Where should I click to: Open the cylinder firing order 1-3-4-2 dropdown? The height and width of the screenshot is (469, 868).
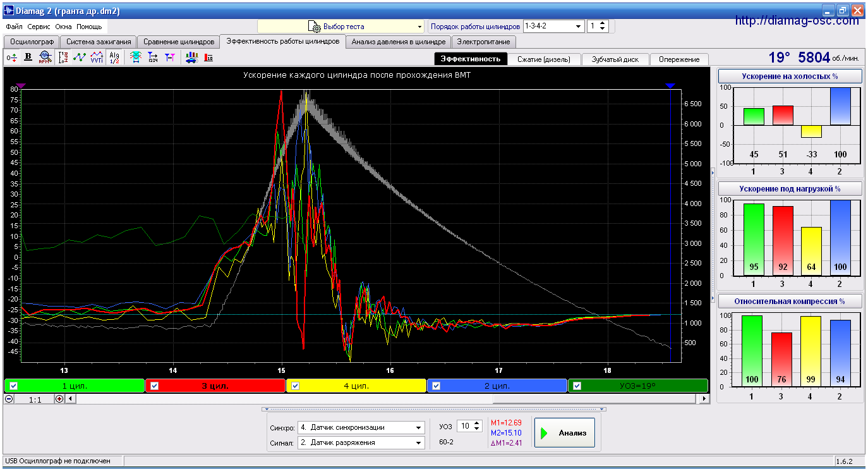[x=578, y=27]
